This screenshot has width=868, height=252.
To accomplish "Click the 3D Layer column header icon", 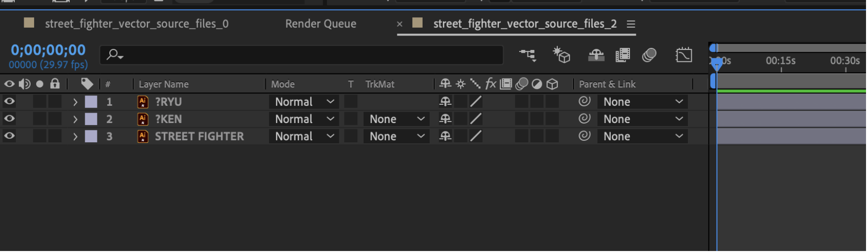I will pos(552,84).
